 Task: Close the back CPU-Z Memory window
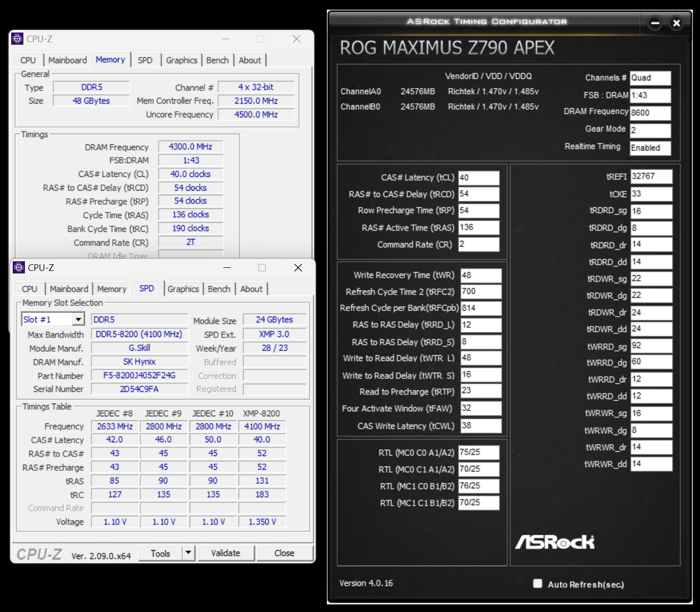point(297,39)
